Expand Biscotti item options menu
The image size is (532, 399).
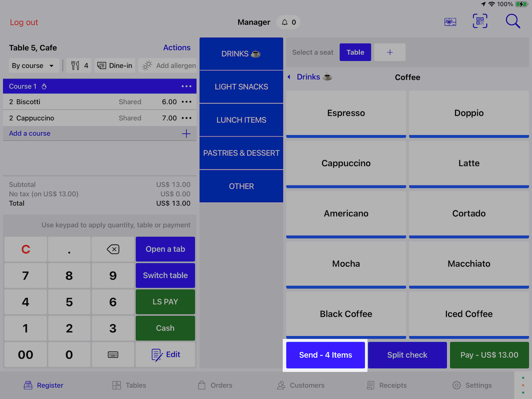click(186, 102)
